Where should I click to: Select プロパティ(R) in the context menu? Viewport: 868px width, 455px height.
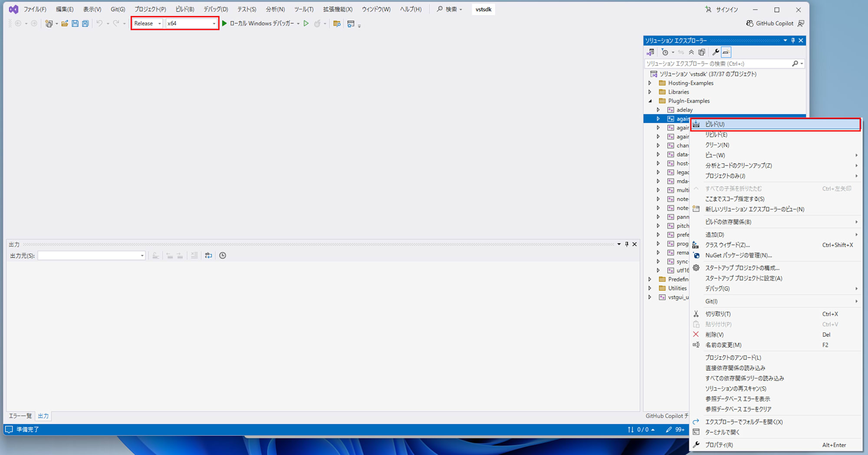pos(776,445)
